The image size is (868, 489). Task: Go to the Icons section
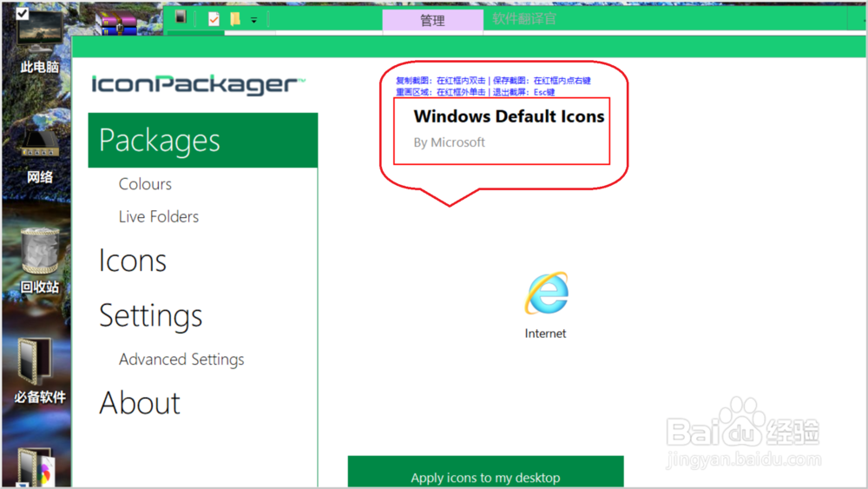click(x=133, y=261)
